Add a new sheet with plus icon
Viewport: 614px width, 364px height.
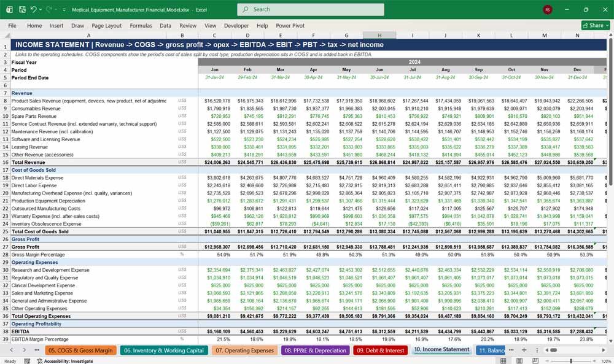click(524, 350)
